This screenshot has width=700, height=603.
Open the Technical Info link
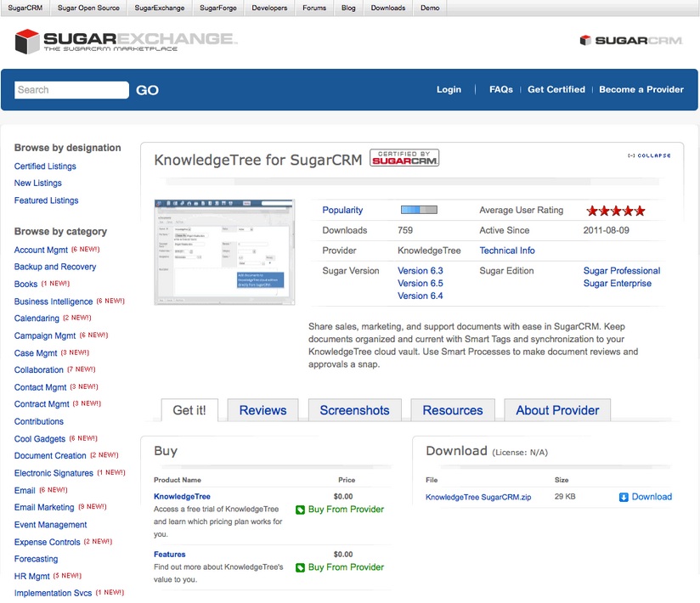[x=506, y=251]
